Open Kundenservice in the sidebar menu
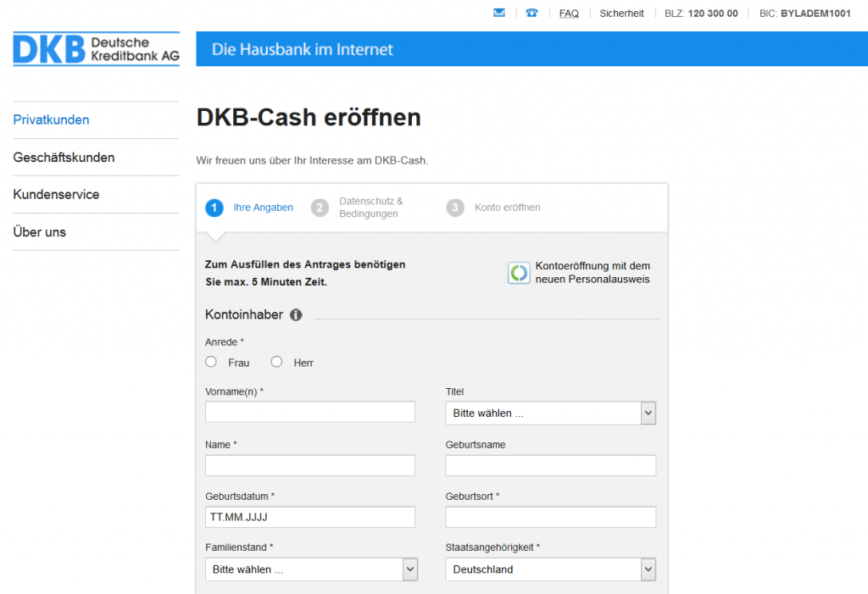The image size is (868, 594). pos(57,195)
